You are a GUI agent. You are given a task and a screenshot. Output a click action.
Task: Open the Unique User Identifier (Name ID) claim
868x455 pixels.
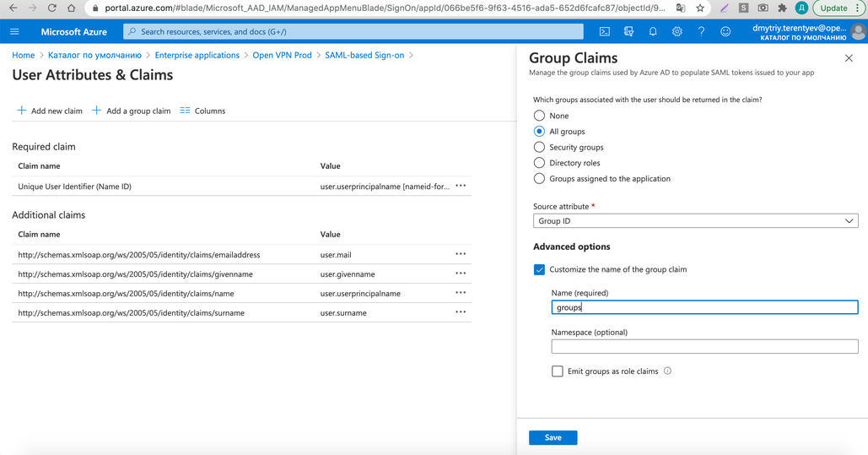pos(75,187)
